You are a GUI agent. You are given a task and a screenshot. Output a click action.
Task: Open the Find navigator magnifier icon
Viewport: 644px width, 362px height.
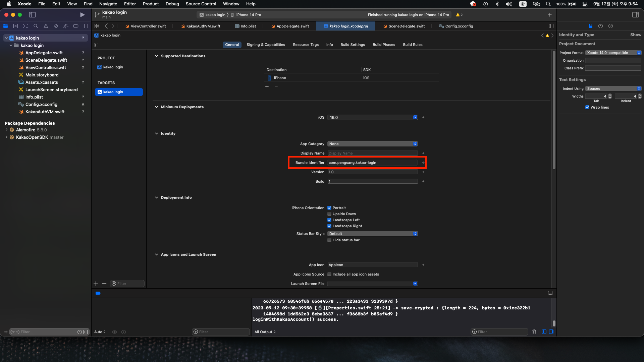pyautogui.click(x=36, y=26)
